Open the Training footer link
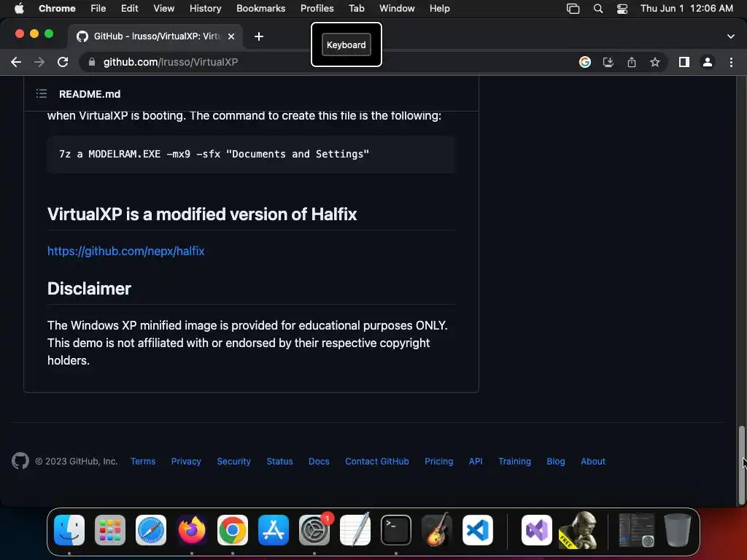This screenshot has height=560, width=747. pos(514,461)
